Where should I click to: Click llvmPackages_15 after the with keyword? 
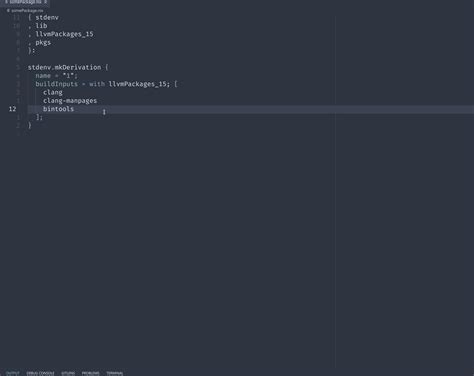(x=138, y=84)
